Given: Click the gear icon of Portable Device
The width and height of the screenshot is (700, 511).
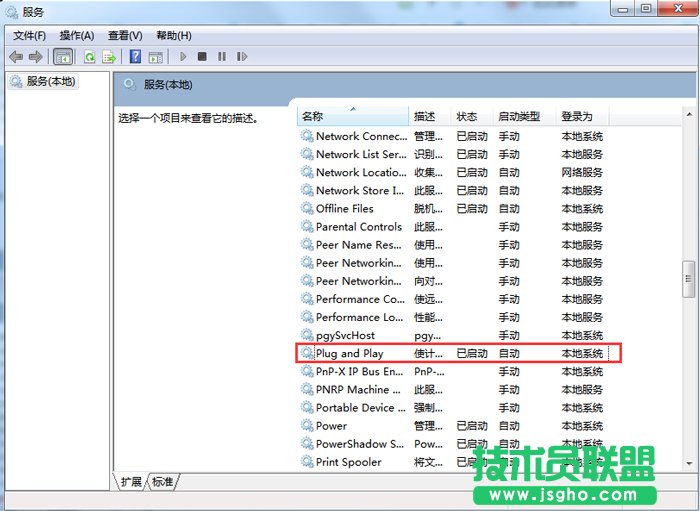Looking at the screenshot, I should click(x=307, y=407).
